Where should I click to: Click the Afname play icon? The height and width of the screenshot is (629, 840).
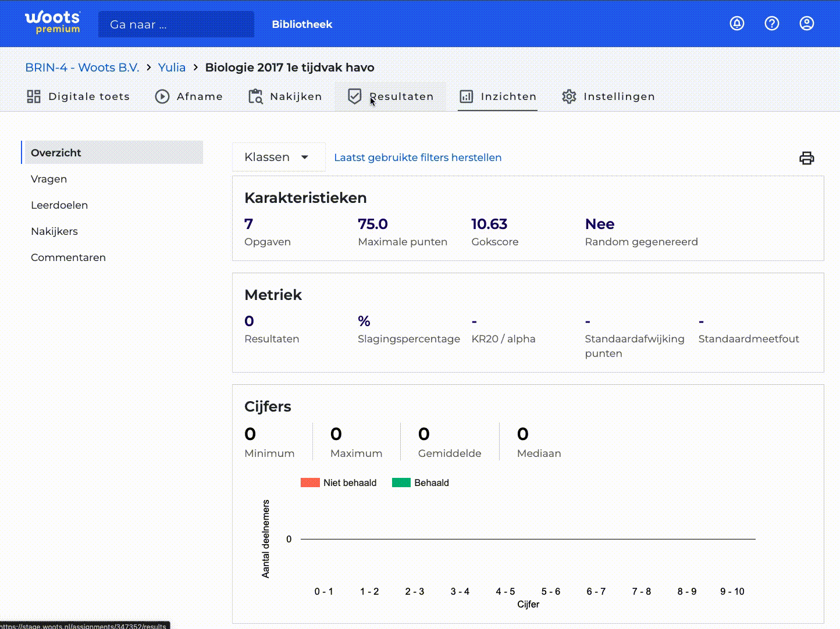pyautogui.click(x=162, y=97)
